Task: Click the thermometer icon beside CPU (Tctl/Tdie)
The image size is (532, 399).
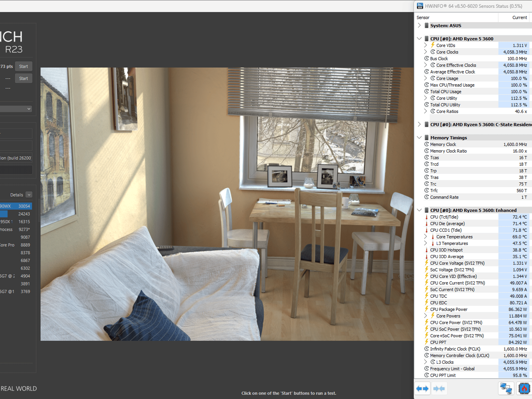Action: [x=427, y=217]
